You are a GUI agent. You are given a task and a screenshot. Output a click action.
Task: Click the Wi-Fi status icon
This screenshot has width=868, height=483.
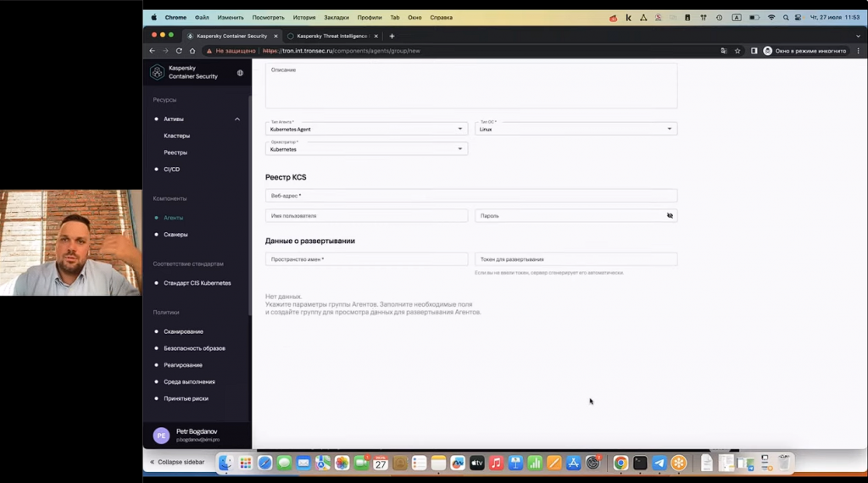pos(771,18)
